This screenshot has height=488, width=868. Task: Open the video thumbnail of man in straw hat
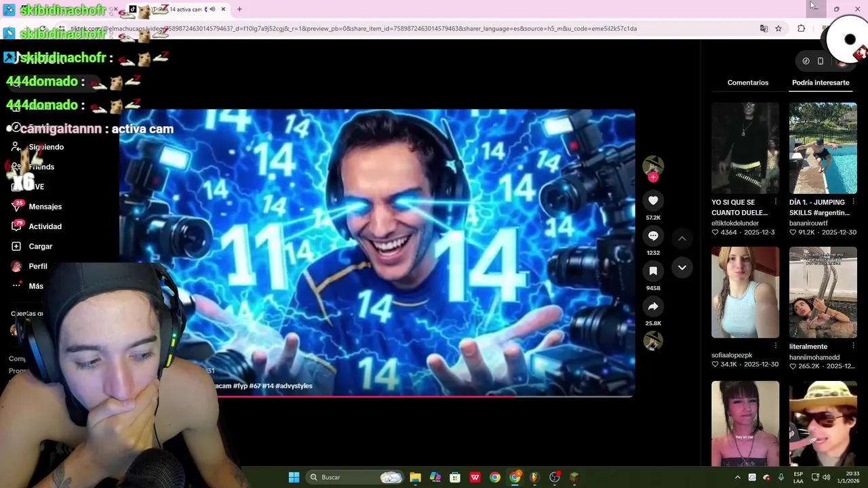click(x=823, y=424)
